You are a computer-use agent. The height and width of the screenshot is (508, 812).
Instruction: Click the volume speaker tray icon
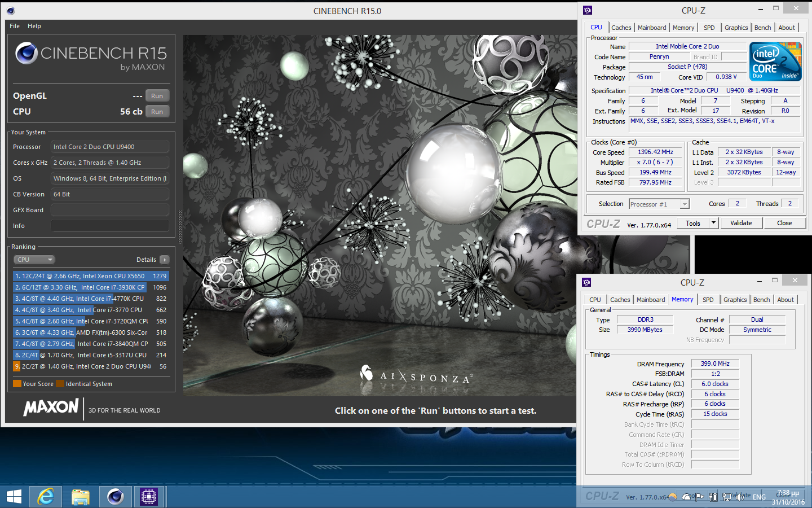(x=740, y=497)
